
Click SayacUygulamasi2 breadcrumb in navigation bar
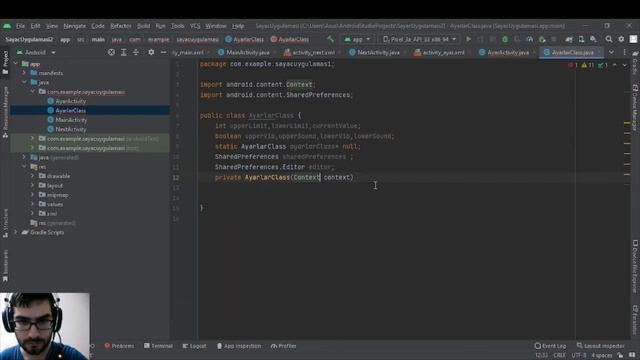point(29,39)
